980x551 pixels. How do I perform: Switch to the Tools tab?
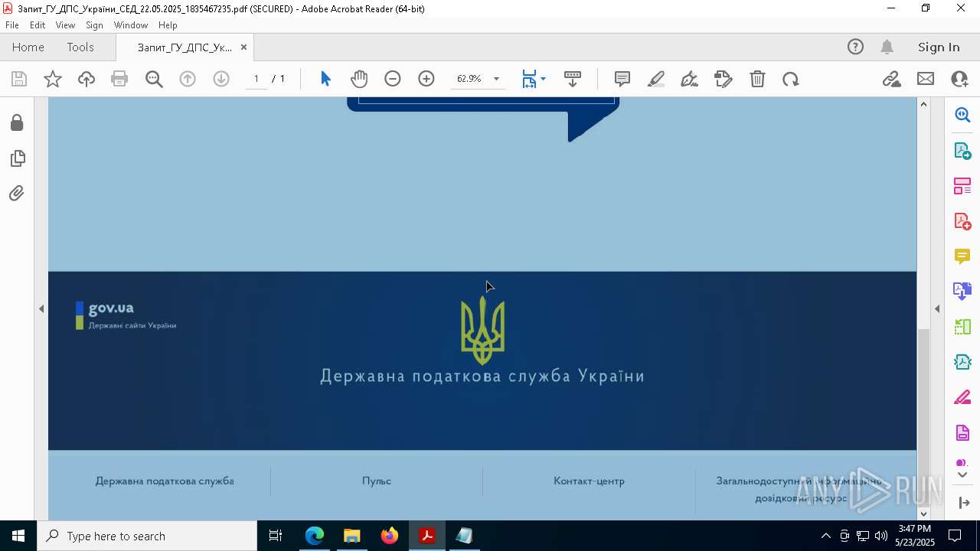click(x=80, y=47)
